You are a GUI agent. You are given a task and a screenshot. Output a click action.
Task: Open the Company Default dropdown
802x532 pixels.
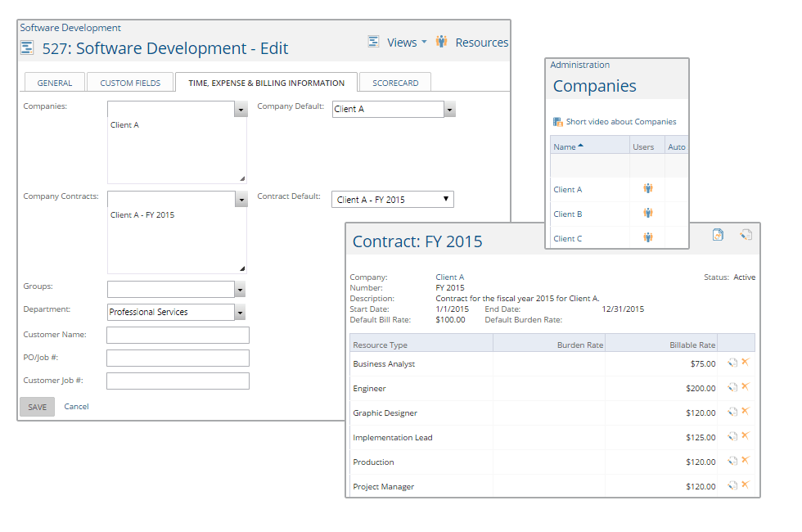click(449, 108)
